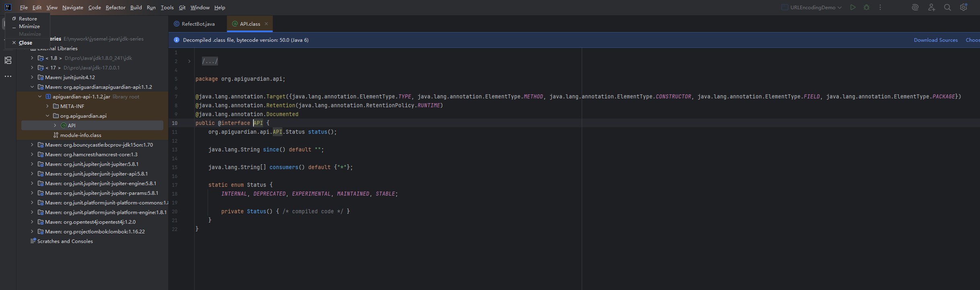Click the Download Sources link
The width and height of the screenshot is (980, 290).
point(935,40)
